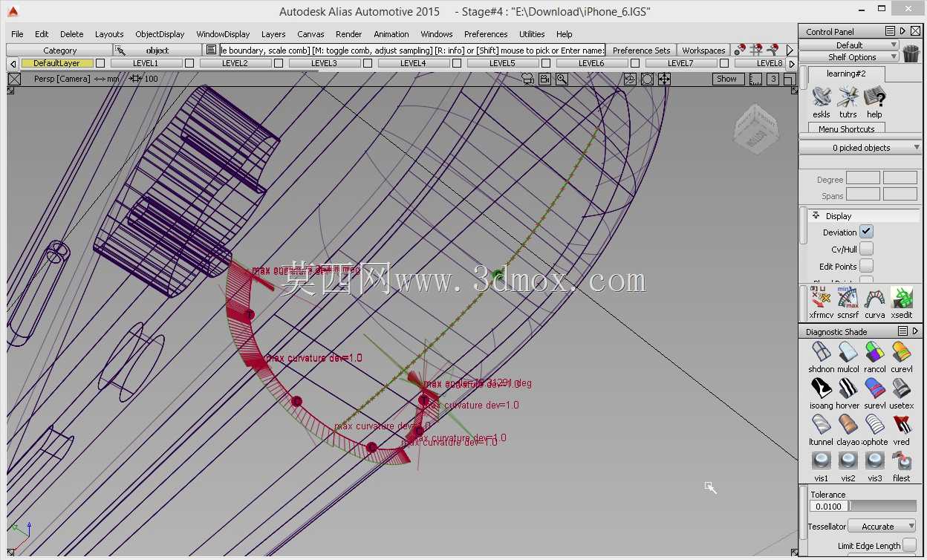Enable the Edit Points checkbox
This screenshot has width=927, height=560.
[867, 266]
